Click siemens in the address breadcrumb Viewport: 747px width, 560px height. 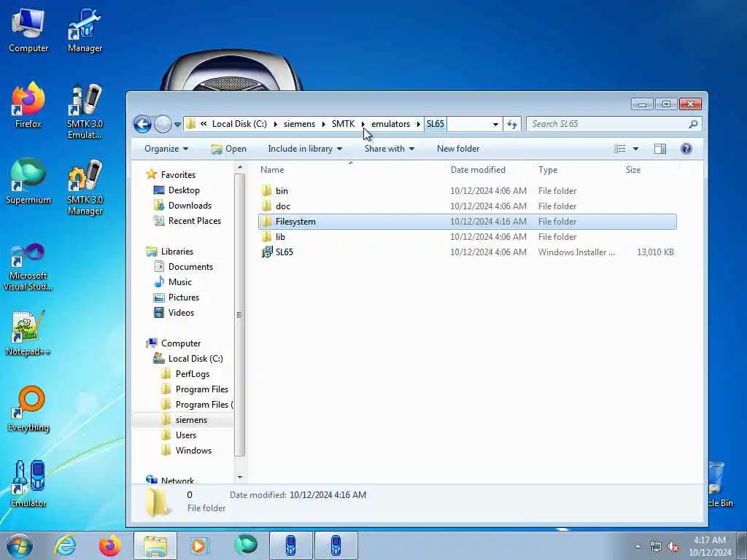pos(299,124)
